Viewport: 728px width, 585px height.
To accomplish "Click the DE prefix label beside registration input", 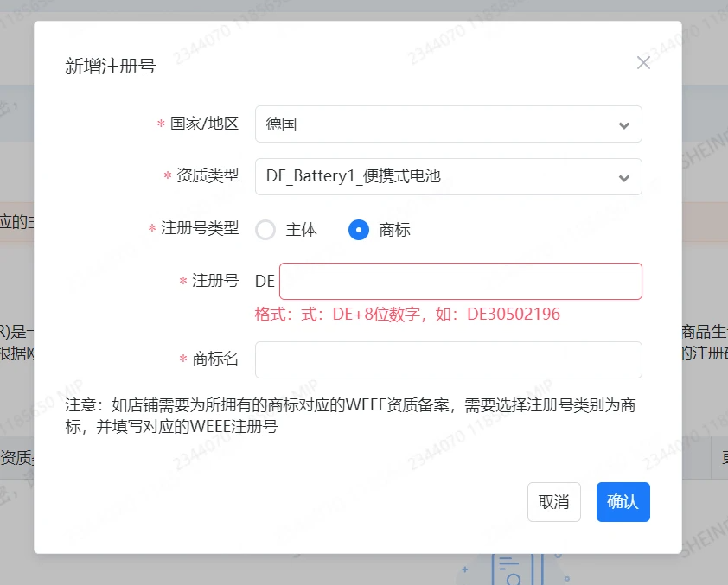I will tap(265, 281).
